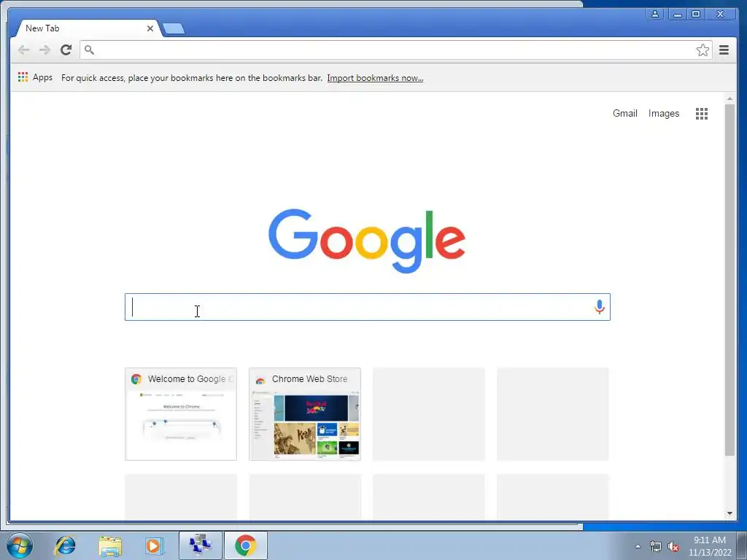Open Windows Media Player from taskbar
The image size is (747, 560).
coord(154,545)
